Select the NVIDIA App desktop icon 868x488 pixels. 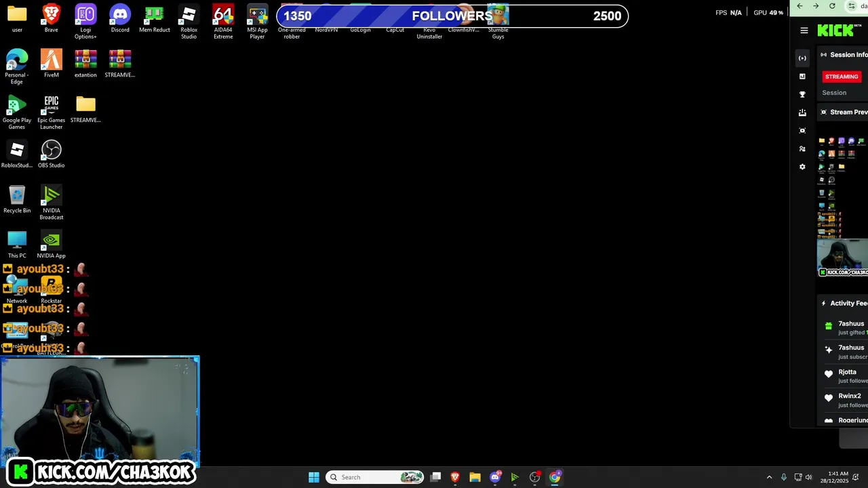(52, 244)
